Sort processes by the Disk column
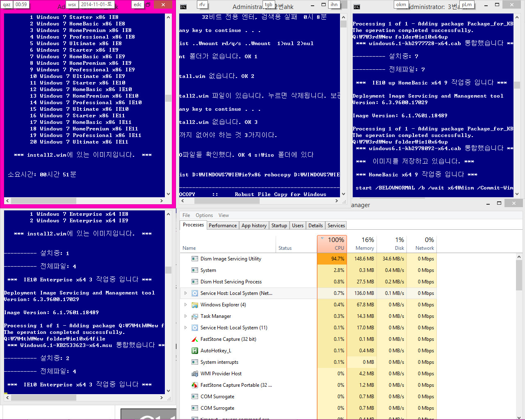 392,244
